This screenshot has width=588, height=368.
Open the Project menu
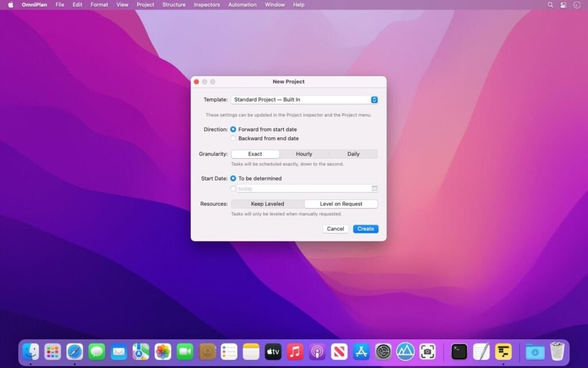[x=145, y=5]
